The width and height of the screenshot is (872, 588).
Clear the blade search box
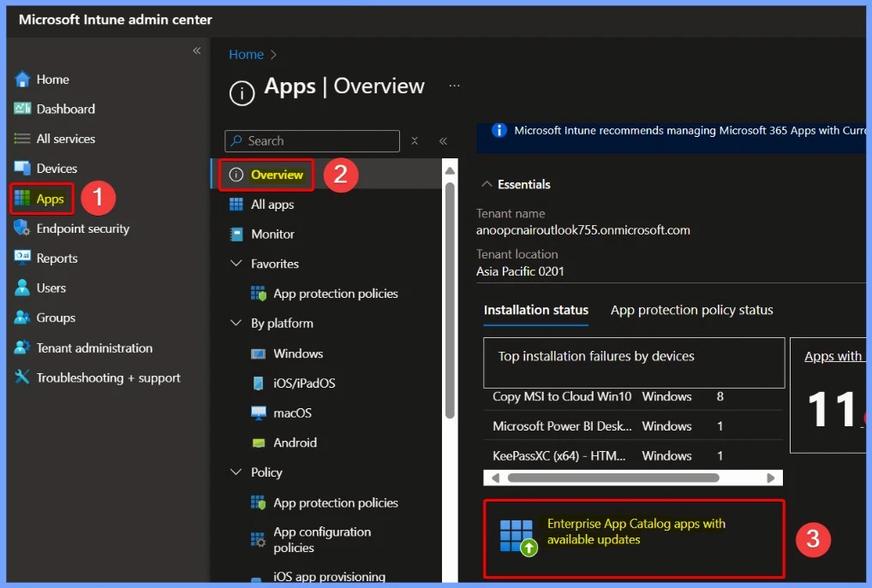tap(415, 141)
